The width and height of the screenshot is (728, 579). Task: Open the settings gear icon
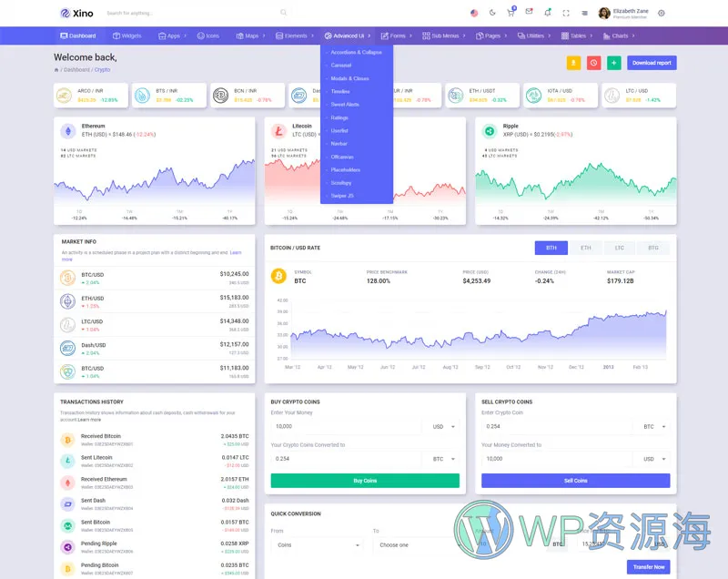coord(662,13)
